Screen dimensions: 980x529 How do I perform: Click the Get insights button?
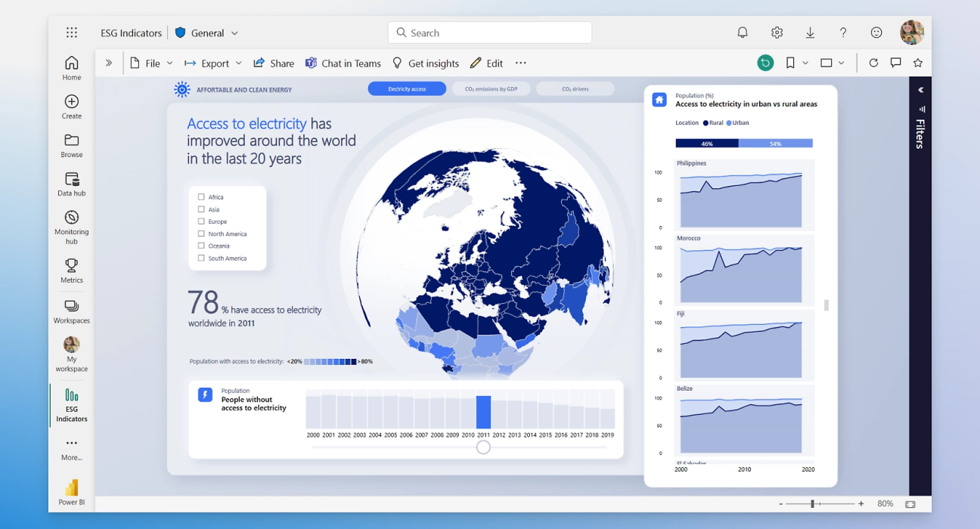[x=425, y=63]
